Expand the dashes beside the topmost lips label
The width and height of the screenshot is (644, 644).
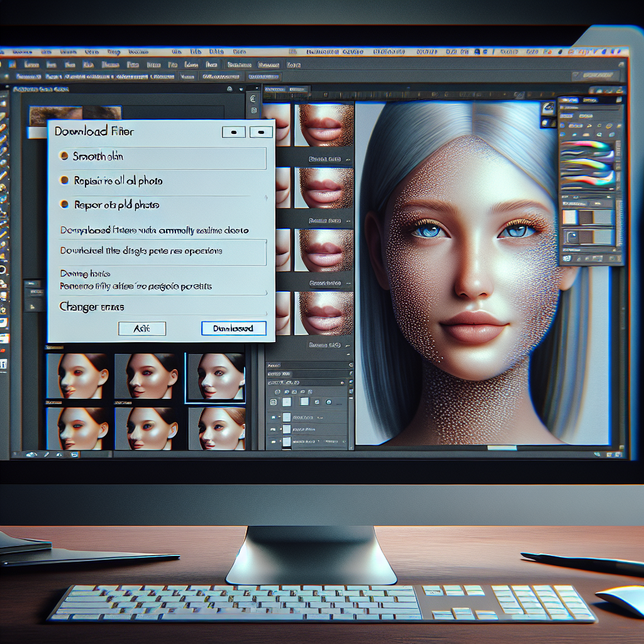click(348, 159)
